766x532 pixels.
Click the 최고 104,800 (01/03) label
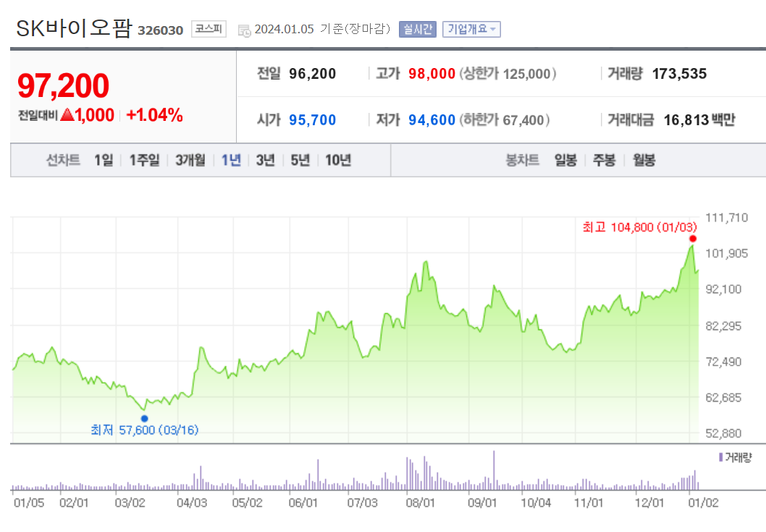[639, 227]
